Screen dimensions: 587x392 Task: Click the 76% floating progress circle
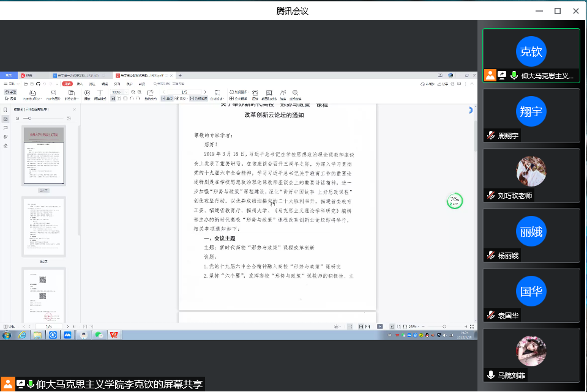click(455, 201)
